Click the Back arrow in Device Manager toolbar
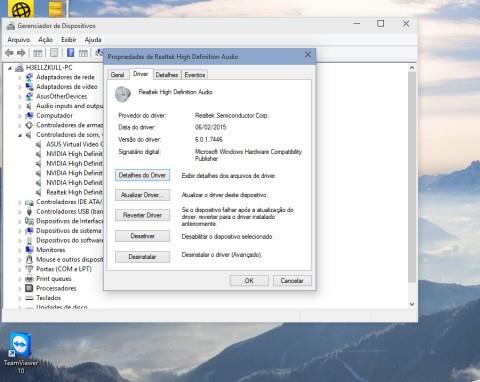 click(x=9, y=53)
